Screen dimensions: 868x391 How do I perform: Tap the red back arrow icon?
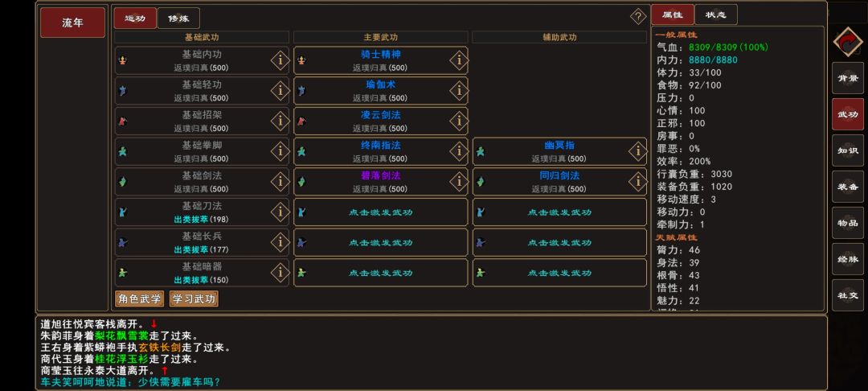click(x=848, y=42)
